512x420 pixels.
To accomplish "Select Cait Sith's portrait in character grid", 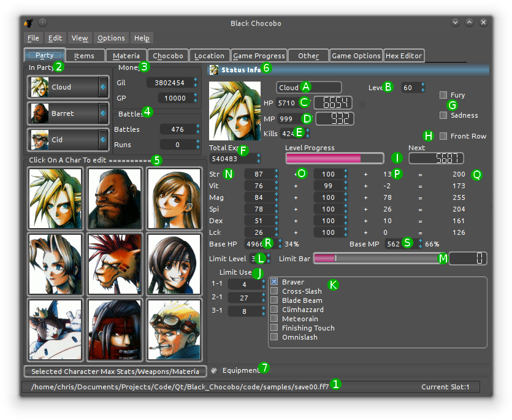I will pyautogui.click(x=55, y=330).
